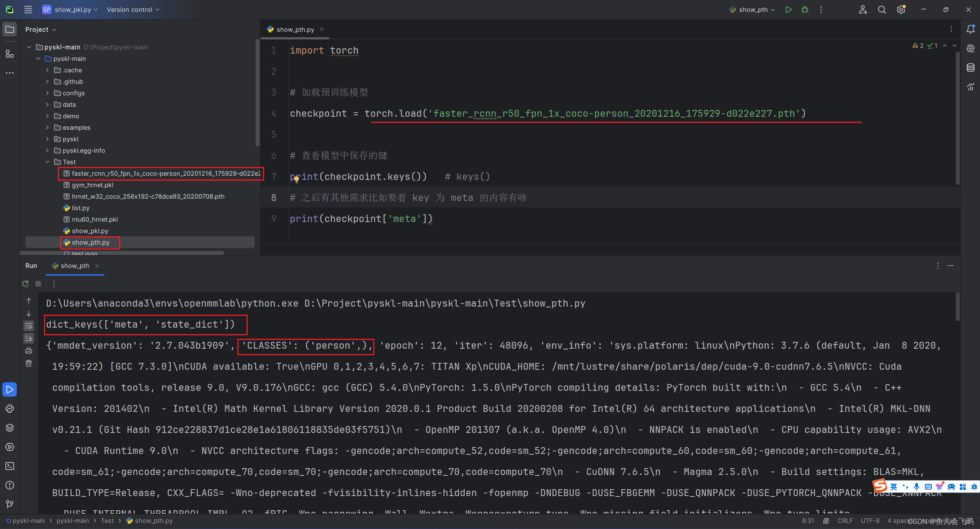
Task: Clear Run console output with trash icon
Action: pyautogui.click(x=29, y=363)
